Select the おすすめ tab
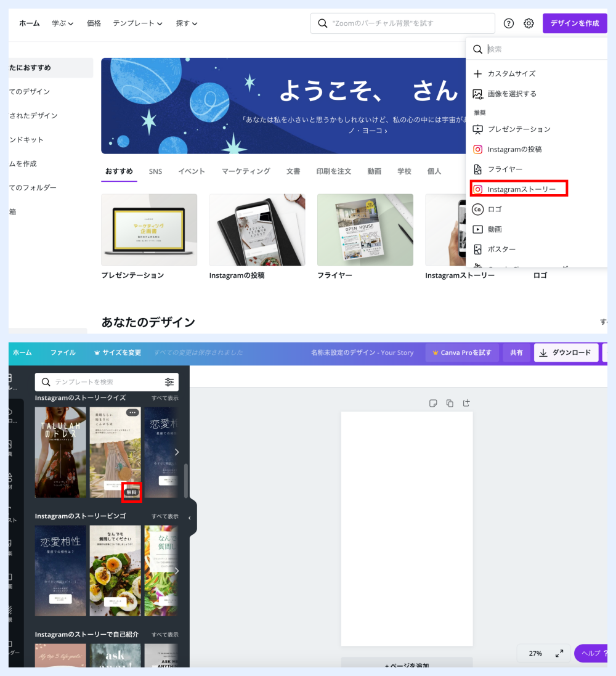The width and height of the screenshot is (616, 676). (x=119, y=171)
